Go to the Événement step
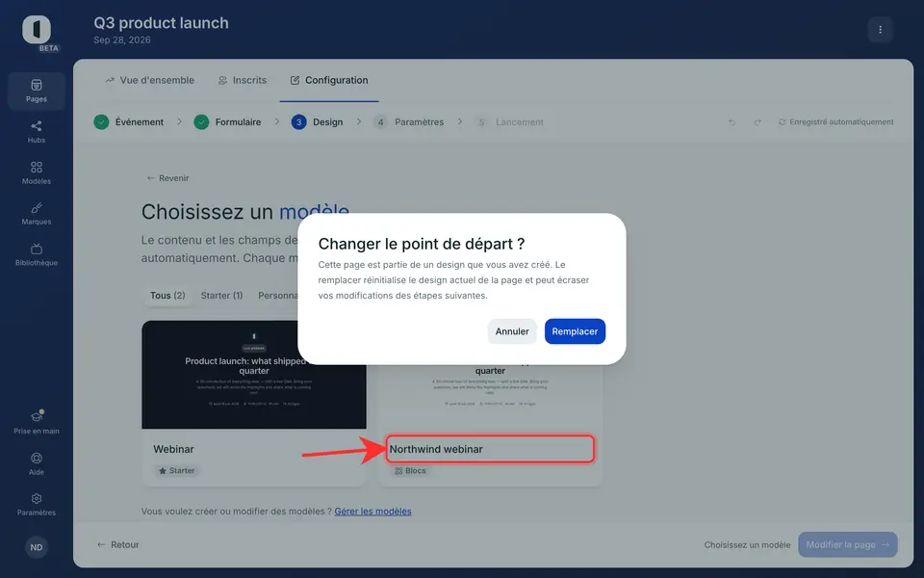Image resolution: width=924 pixels, height=578 pixels. (x=129, y=122)
